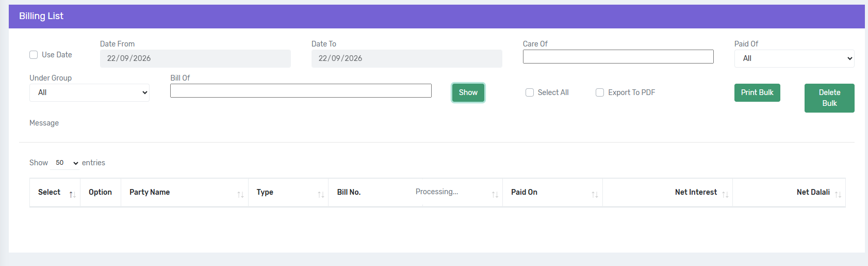Image resolution: width=868 pixels, height=266 pixels.
Task: Click into the Care Of text box
Action: tap(618, 56)
